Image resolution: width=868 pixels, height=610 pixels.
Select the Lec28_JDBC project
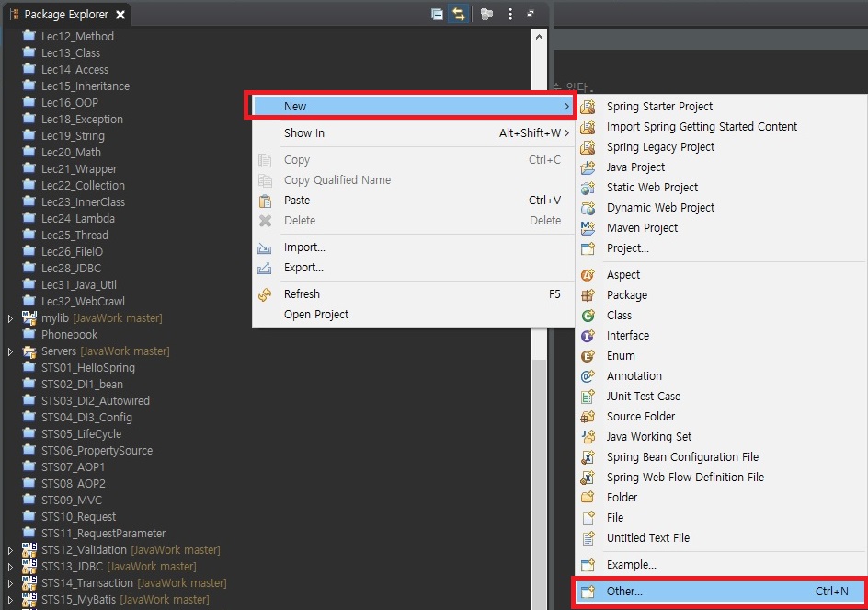tap(71, 269)
